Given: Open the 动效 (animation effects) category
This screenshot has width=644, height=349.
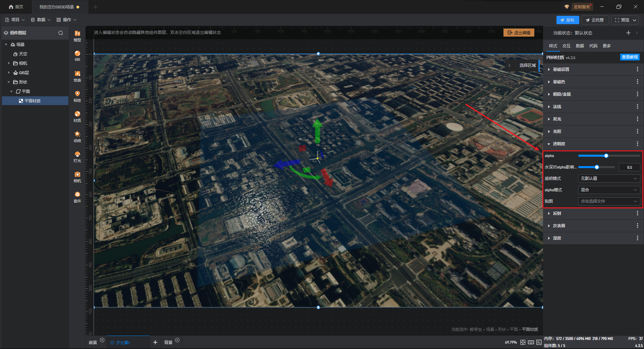Looking at the screenshot, I should 77,137.
